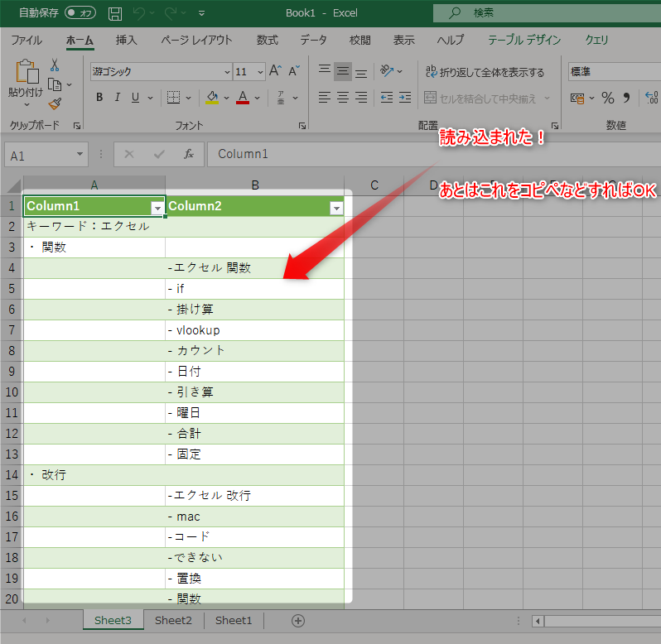Image resolution: width=661 pixels, height=644 pixels.
Task: Expand the paste options arrow
Action: click(27, 104)
